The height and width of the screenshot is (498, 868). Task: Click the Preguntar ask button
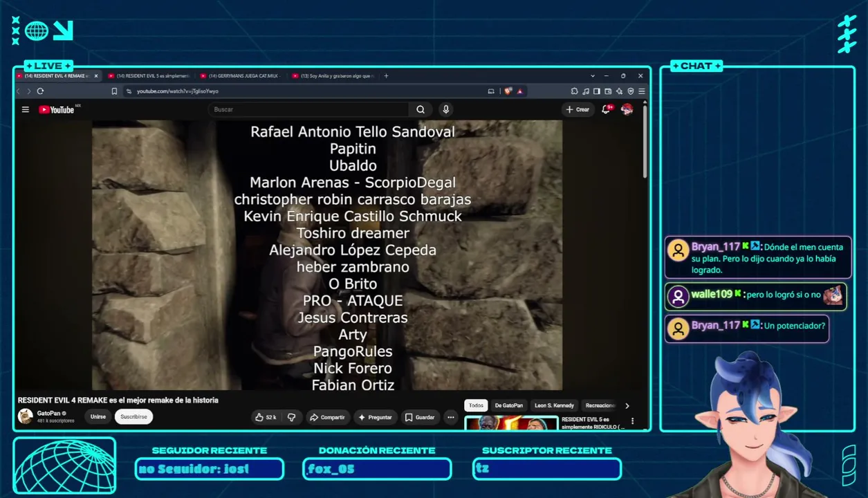374,417
